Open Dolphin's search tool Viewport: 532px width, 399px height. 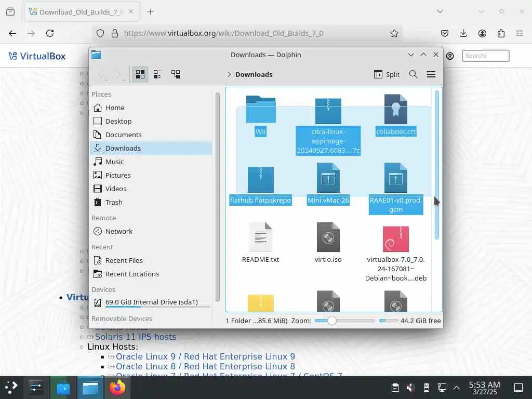[413, 74]
